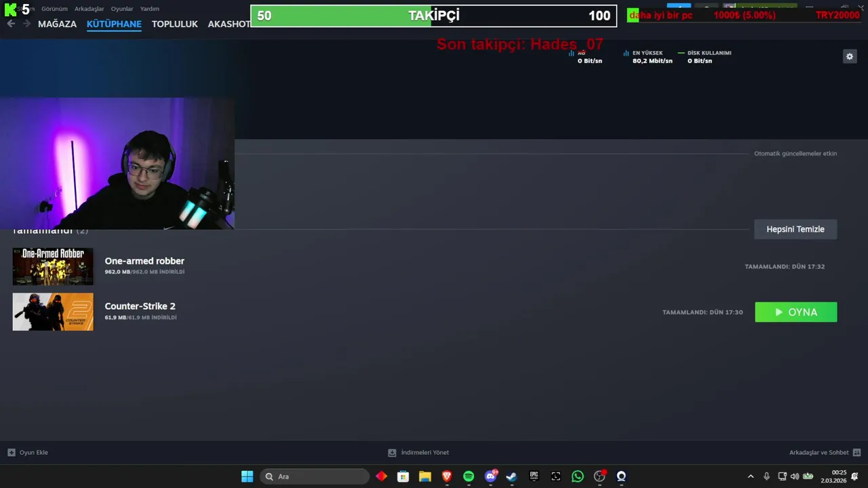Open File Explorer from taskbar
The width and height of the screenshot is (868, 488).
coord(425,476)
